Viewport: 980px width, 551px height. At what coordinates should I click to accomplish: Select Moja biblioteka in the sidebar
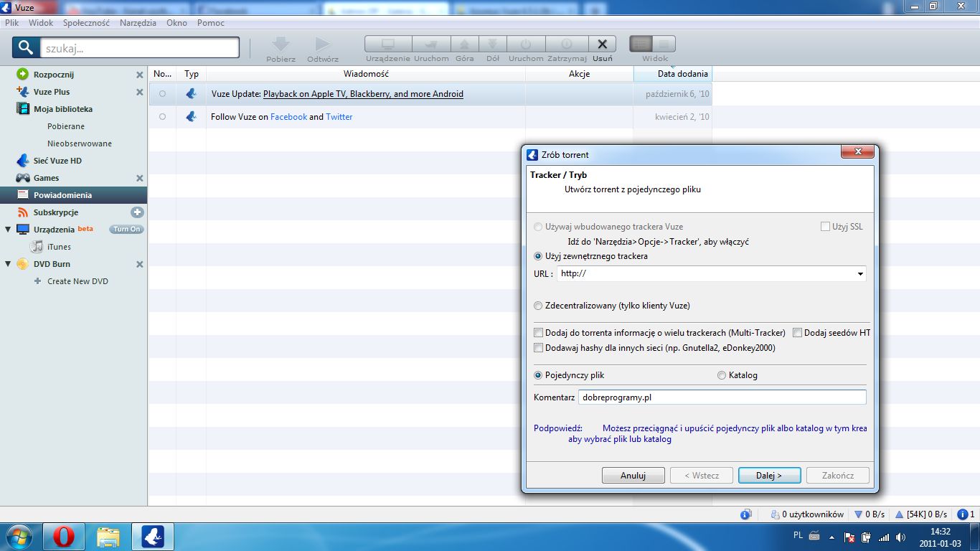(x=63, y=109)
